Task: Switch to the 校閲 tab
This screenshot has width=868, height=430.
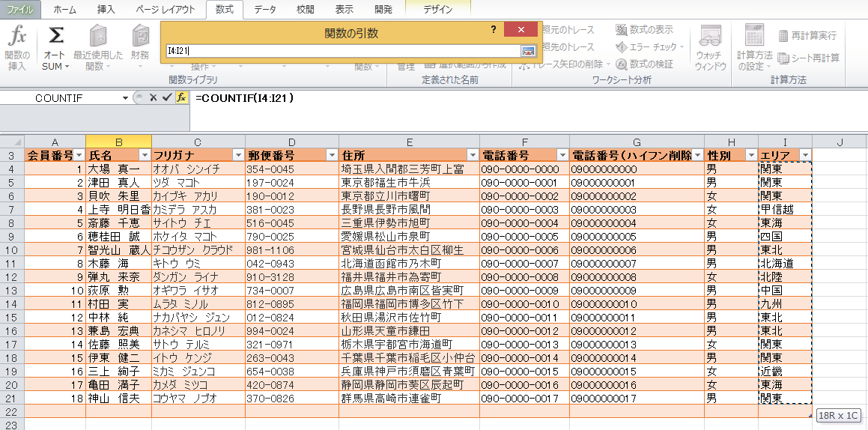Action: tap(305, 10)
